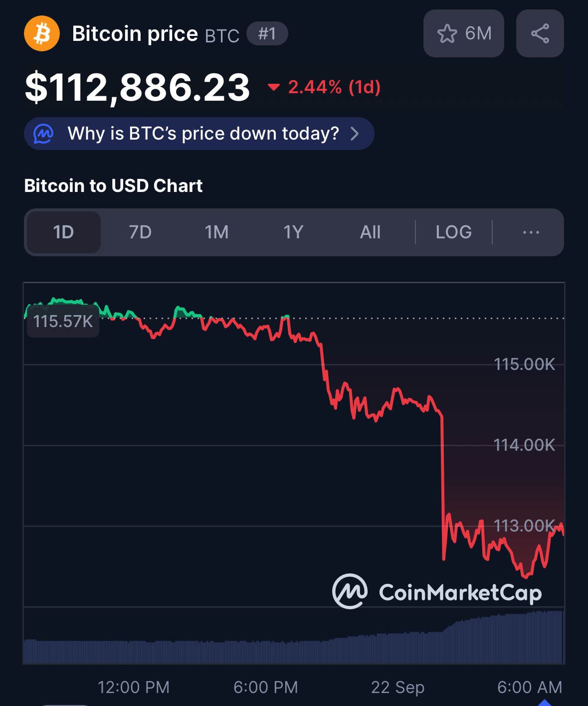
Task: Click the 2.44% (1d) change label
Action: coord(334,87)
